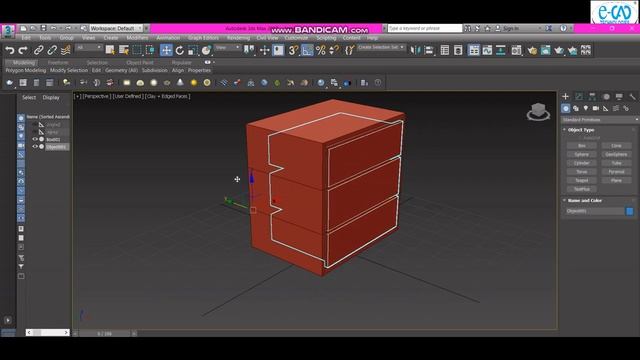Viewport: 640px width, 360px height.
Task: Choose the Select Object tool
Action: pos(110,50)
